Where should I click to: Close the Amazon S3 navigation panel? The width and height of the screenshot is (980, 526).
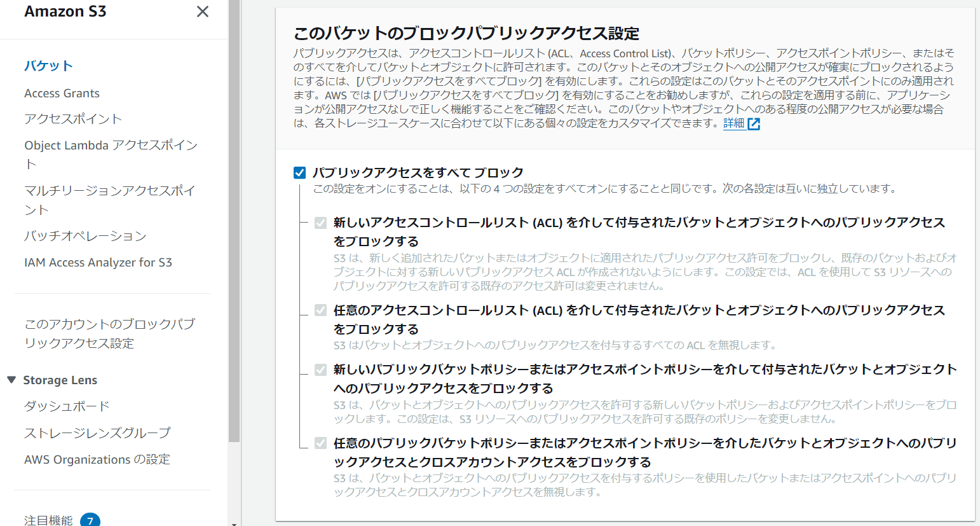203,11
